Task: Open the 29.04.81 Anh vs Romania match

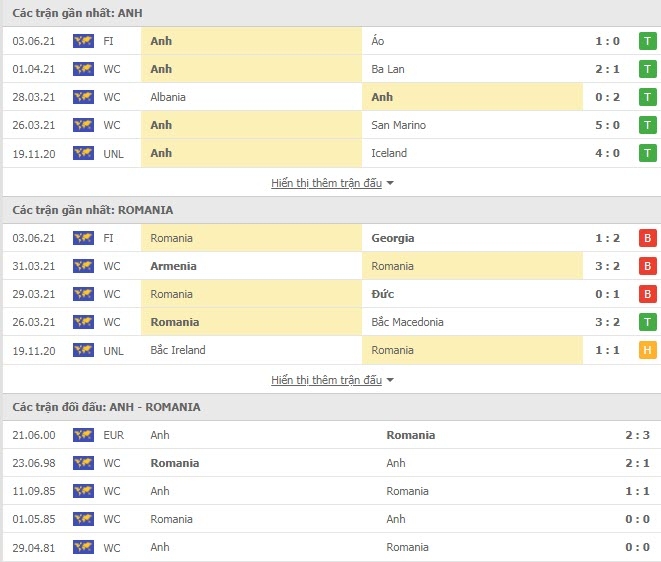Action: click(330, 547)
